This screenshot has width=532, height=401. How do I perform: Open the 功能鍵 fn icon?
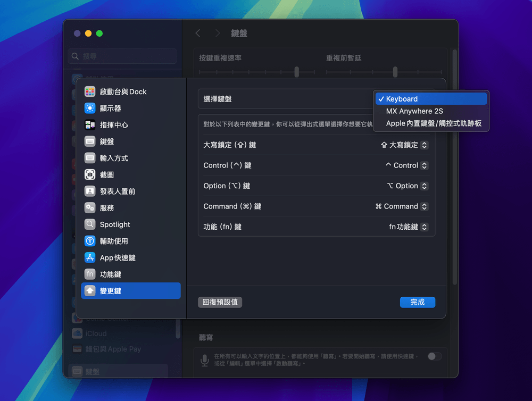[x=90, y=274]
